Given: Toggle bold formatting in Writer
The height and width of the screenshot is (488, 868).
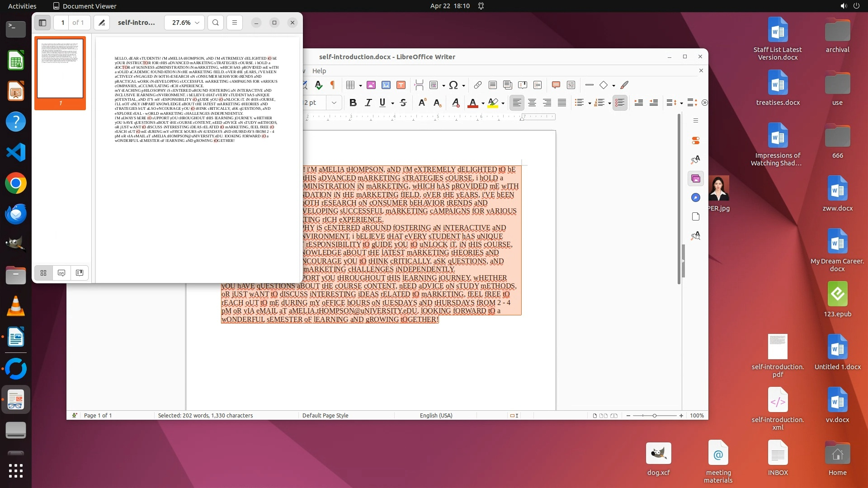Looking at the screenshot, I should [x=353, y=103].
